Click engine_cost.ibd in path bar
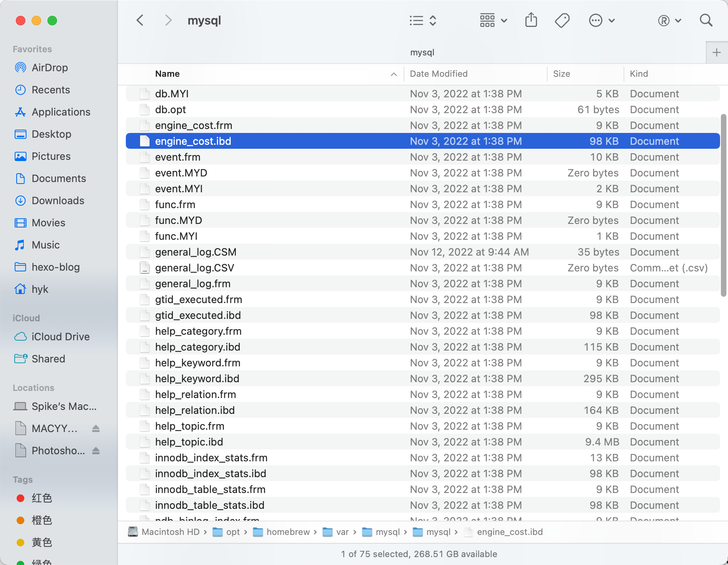The image size is (728, 565). tap(503, 532)
